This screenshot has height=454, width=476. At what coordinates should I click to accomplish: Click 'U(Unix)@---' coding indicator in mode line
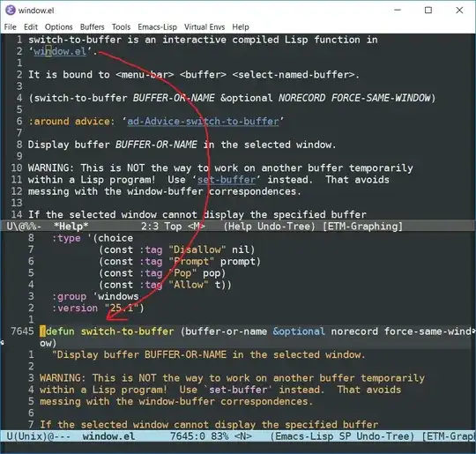point(38,436)
